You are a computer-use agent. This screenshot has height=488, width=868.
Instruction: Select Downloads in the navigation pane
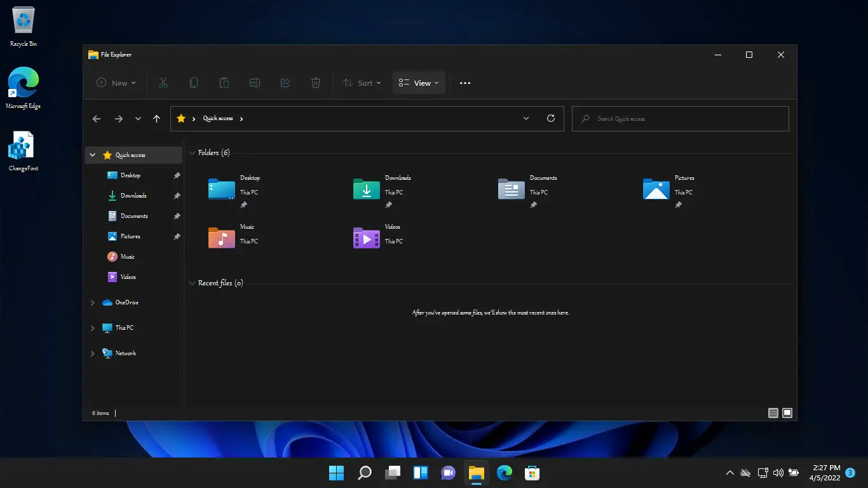coord(134,196)
